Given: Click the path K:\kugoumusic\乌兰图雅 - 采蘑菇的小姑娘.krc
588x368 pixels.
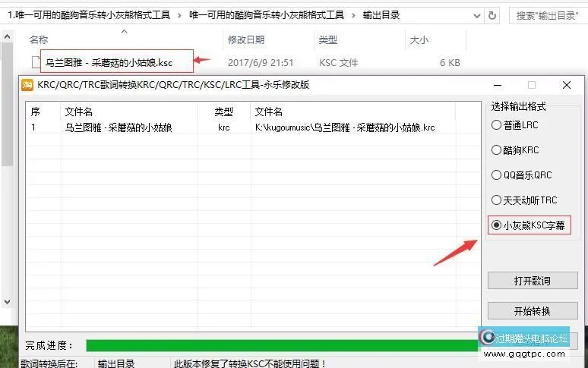Looking at the screenshot, I should (x=345, y=127).
